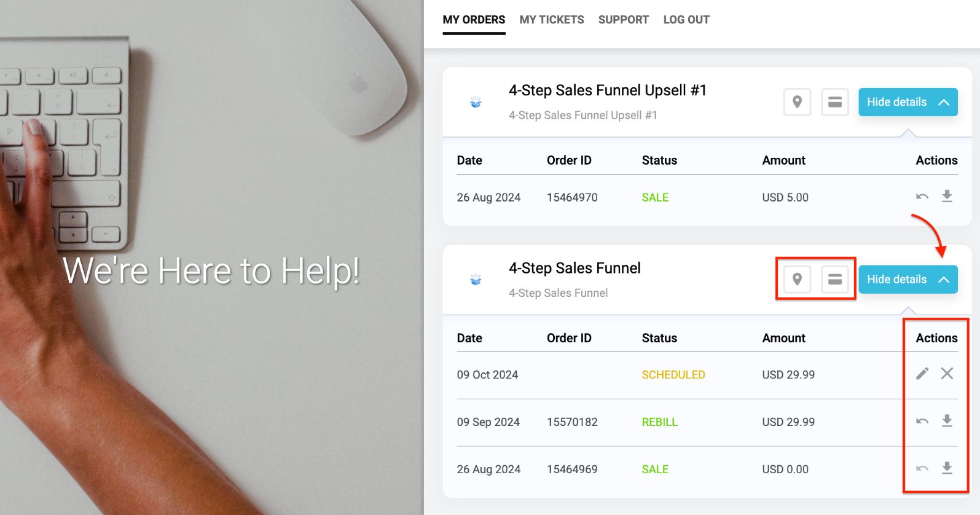980x515 pixels.
Task: Open the My Orders tab
Action: 474,20
